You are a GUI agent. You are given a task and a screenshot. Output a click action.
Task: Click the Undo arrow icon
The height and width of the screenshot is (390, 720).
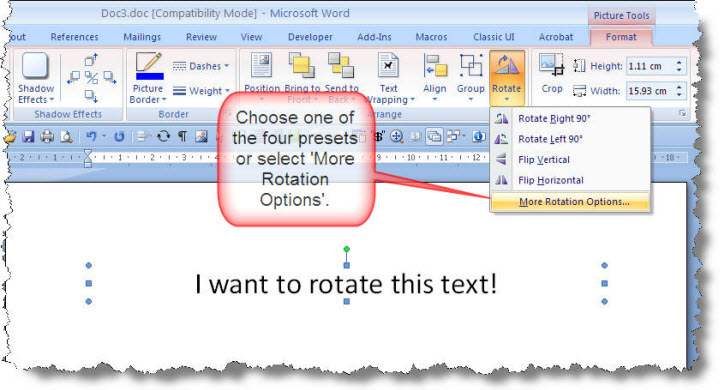click(x=91, y=136)
